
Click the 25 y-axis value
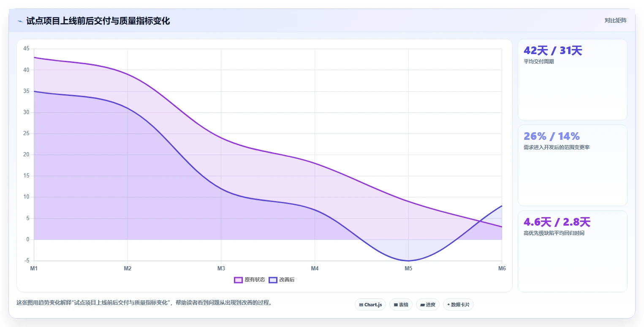pyautogui.click(x=26, y=134)
